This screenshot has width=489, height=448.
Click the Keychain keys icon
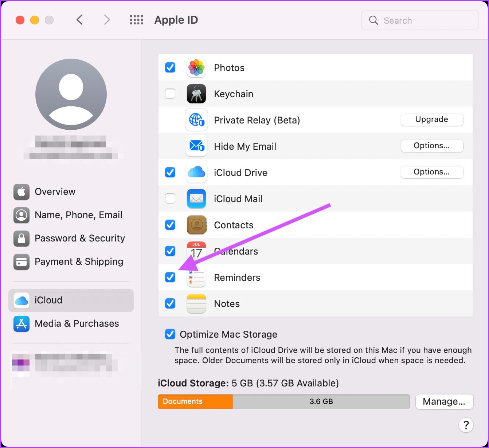point(196,94)
